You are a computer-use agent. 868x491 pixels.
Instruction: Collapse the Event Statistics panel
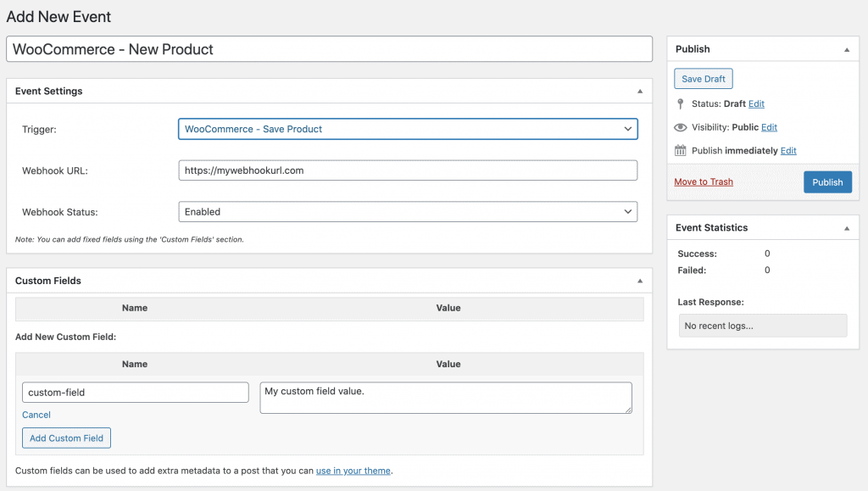(847, 228)
